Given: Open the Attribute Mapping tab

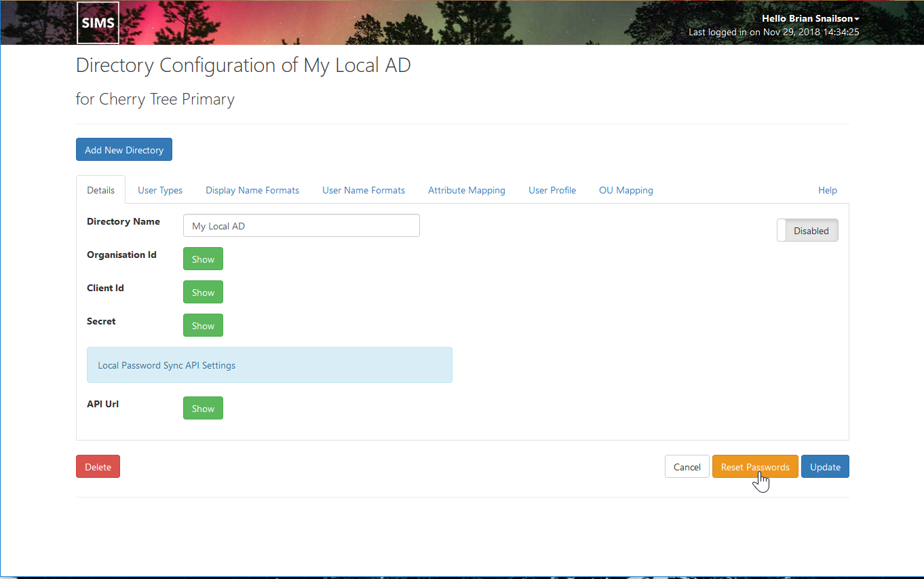Looking at the screenshot, I should (467, 190).
